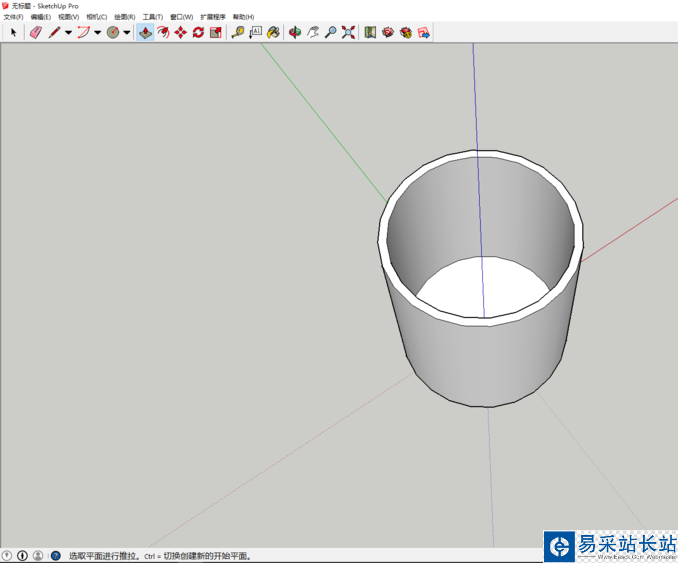Click the user sign-in icon in status bar
Screen dimensions: 678x563
[37, 555]
